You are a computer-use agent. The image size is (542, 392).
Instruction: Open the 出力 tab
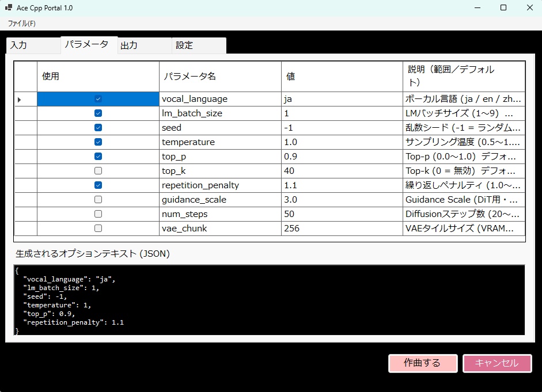coord(145,45)
